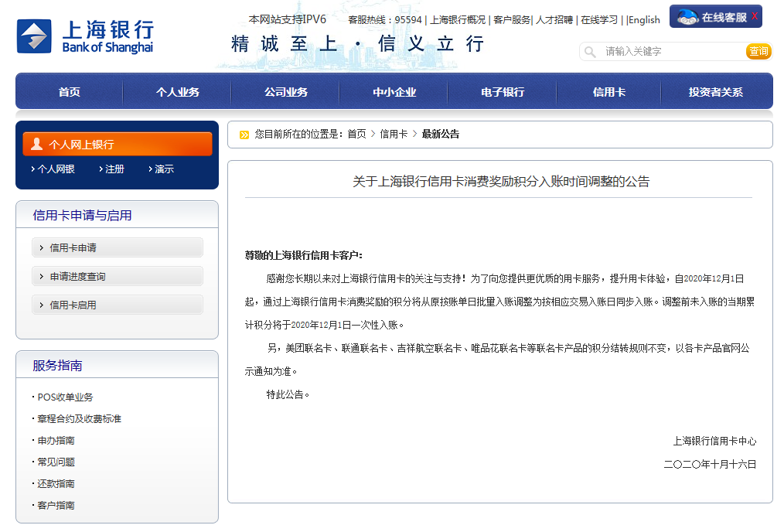784x532 pixels.
Task: Open the 演示 link
Action: tap(164, 169)
